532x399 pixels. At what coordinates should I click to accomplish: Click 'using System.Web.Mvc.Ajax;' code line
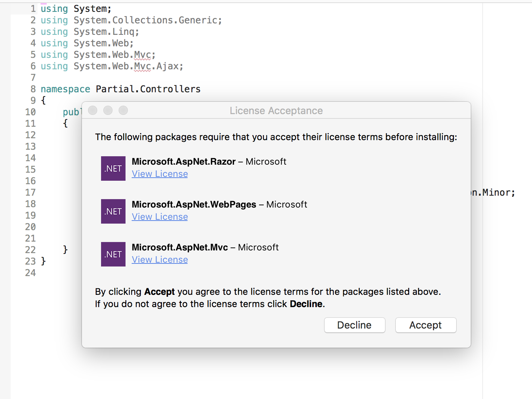(x=112, y=66)
